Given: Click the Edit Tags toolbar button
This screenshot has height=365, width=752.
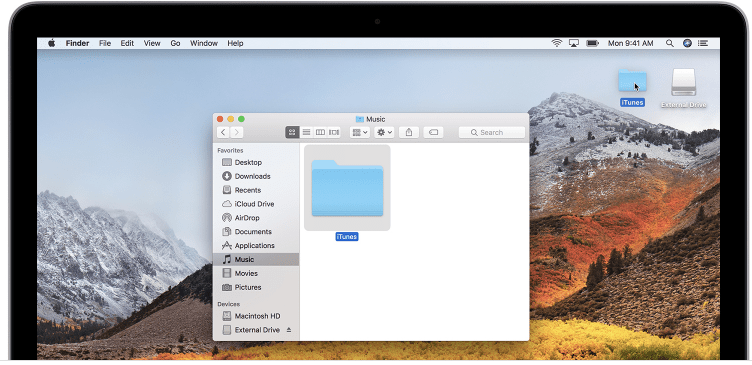Looking at the screenshot, I should pos(433,132).
